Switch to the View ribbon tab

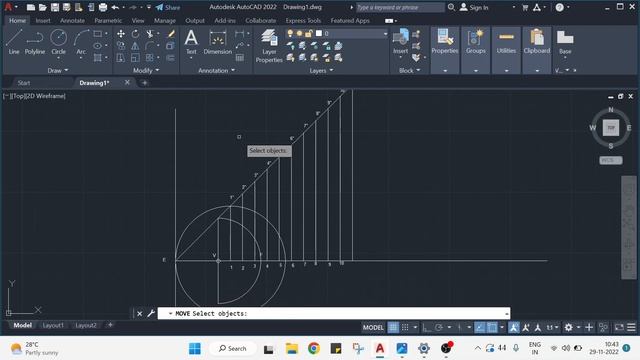[x=138, y=20]
